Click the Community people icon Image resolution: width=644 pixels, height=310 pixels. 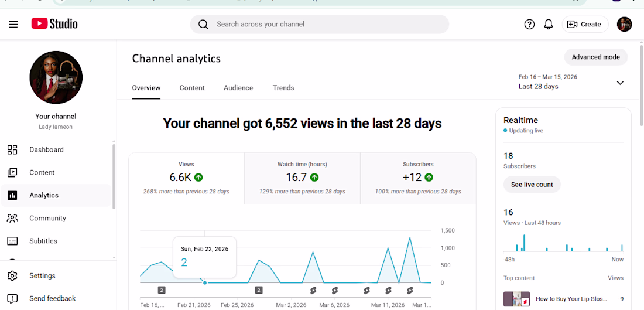click(x=12, y=219)
